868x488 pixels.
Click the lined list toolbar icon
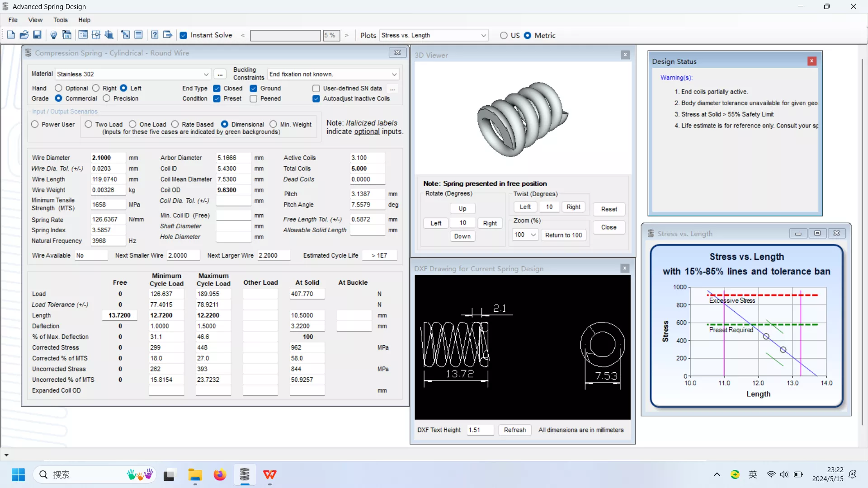139,35
